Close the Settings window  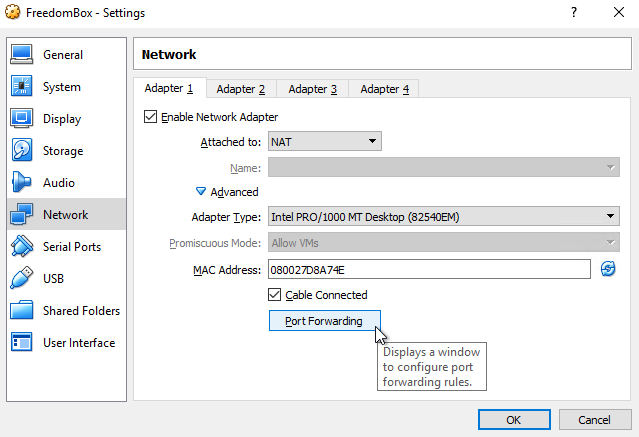click(x=619, y=12)
